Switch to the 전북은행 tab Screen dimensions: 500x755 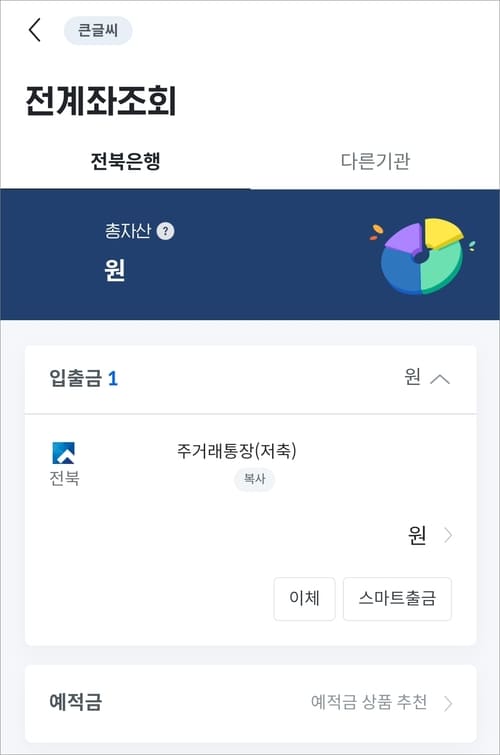click(125, 161)
